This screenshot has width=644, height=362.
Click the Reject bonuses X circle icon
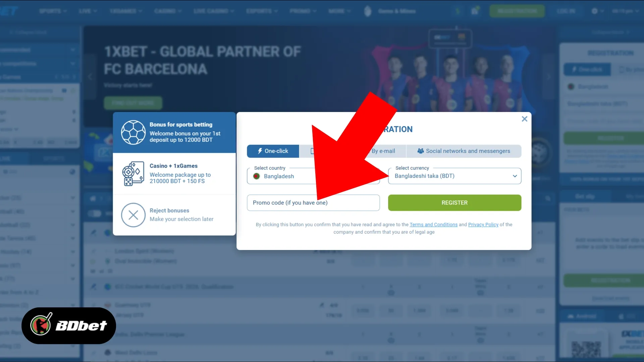(133, 215)
